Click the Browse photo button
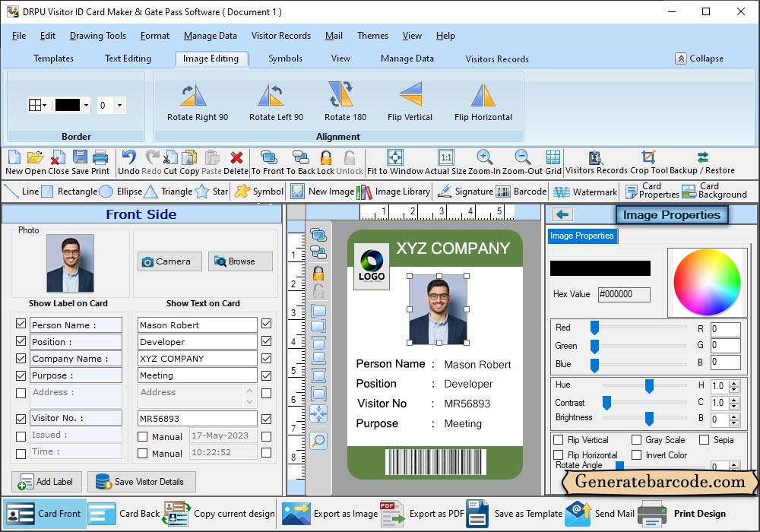760x532 pixels. click(240, 261)
